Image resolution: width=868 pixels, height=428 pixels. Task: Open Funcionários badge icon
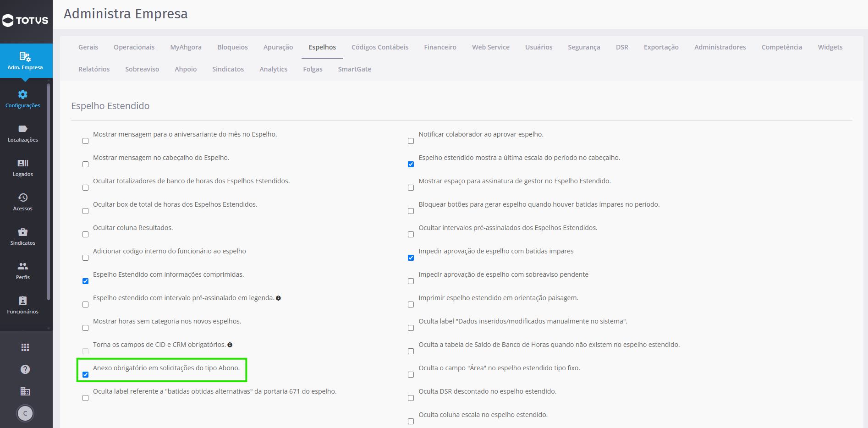(23, 301)
